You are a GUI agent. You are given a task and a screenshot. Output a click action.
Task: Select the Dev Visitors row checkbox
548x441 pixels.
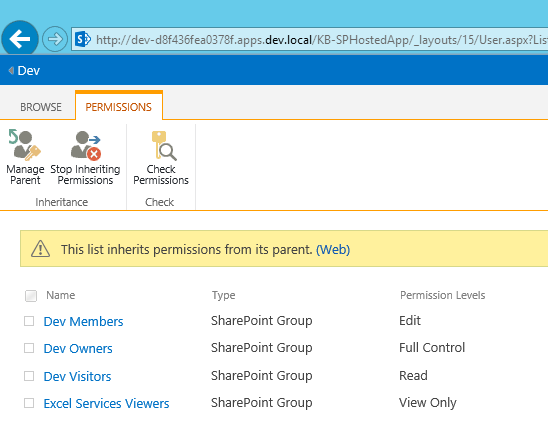[29, 376]
